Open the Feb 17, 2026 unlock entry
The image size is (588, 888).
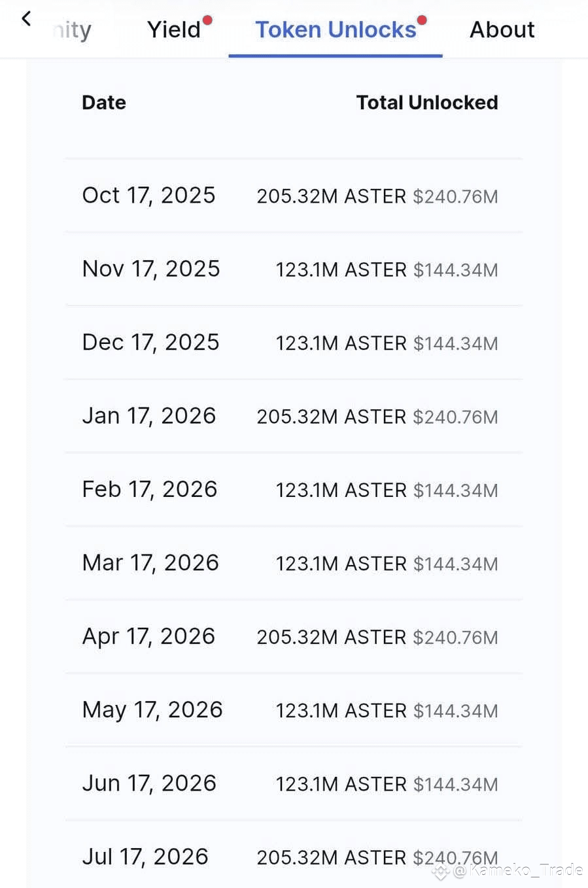point(294,489)
